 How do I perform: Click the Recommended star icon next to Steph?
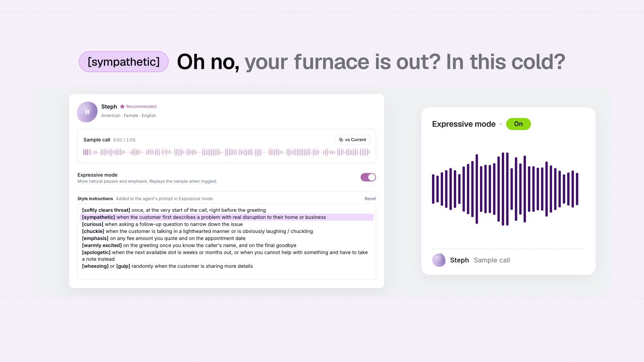[122, 107]
